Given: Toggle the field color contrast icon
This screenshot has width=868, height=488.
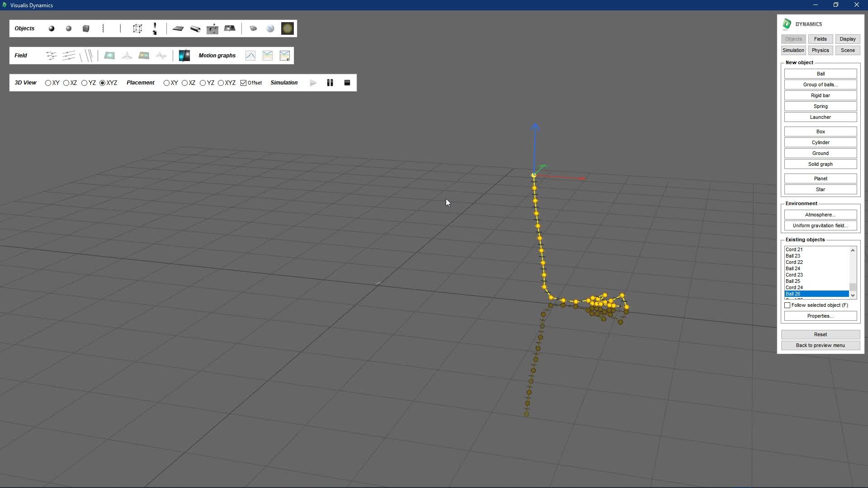Looking at the screenshot, I should (184, 56).
